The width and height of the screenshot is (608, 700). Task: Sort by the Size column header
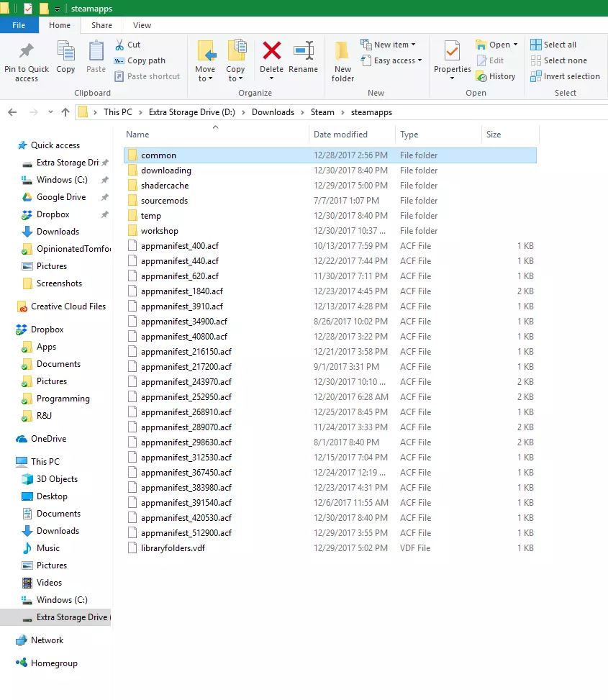494,135
